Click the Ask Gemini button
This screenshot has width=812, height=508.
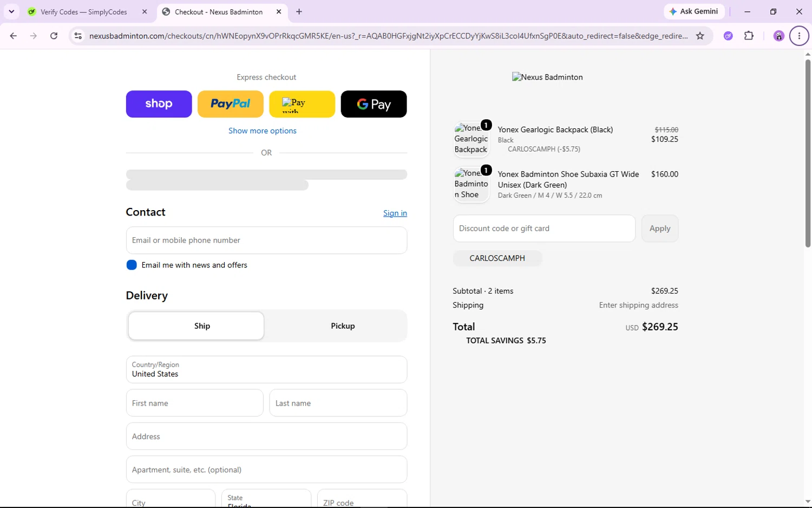[x=694, y=11]
